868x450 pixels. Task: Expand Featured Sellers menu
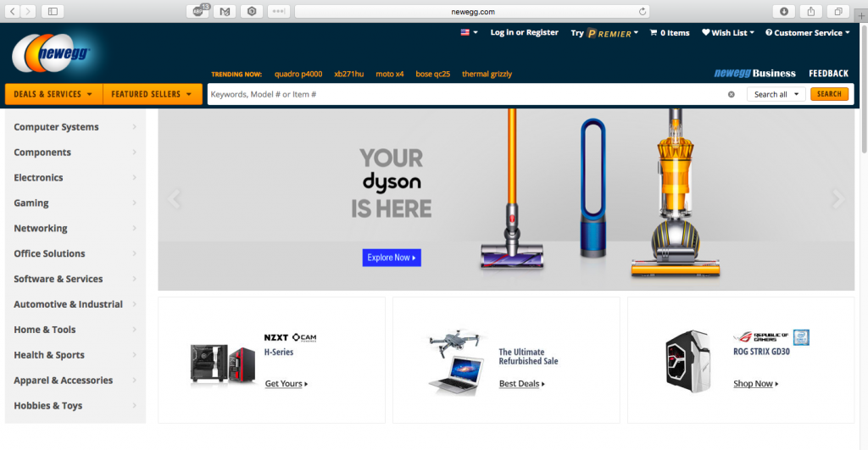153,94
